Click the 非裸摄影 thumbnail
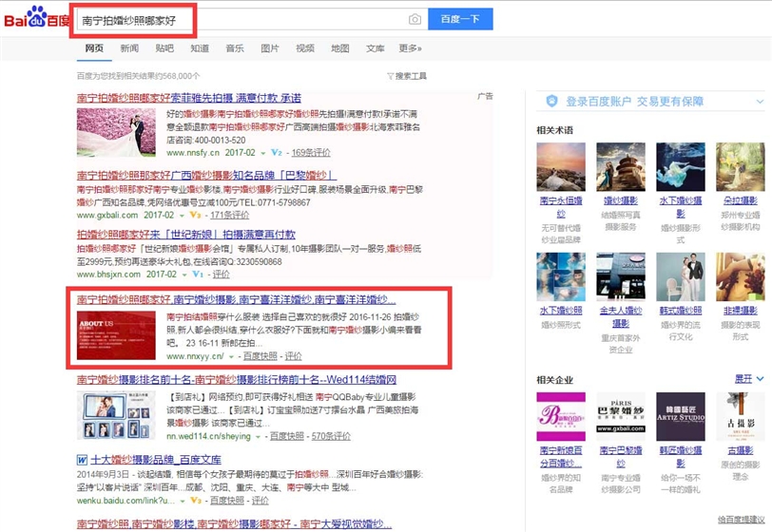Image resolution: width=772 pixels, height=532 pixels. [740, 276]
